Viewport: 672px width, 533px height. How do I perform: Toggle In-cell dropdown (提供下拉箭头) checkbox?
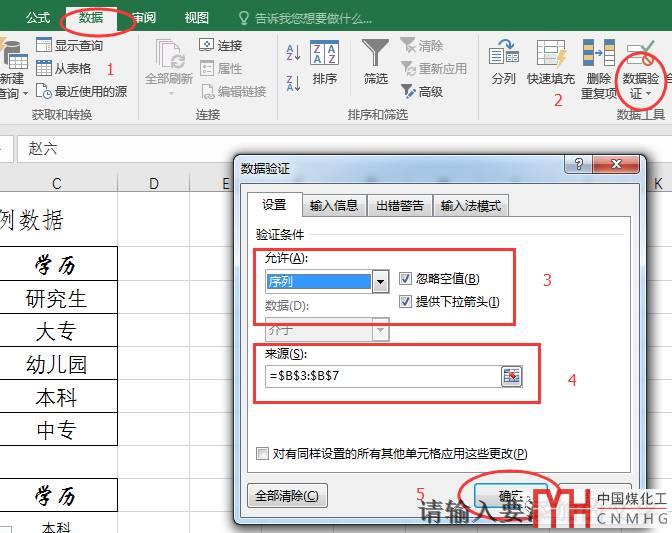pos(405,302)
